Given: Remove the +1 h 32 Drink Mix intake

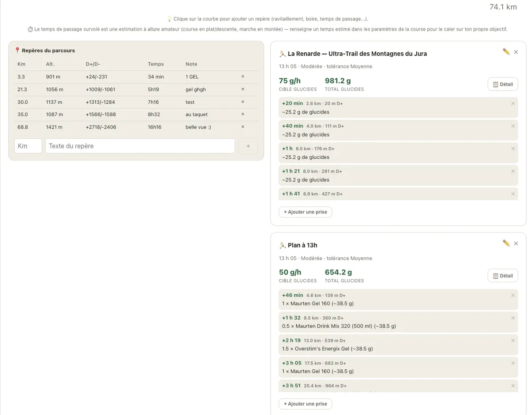Looking at the screenshot, I should (x=513, y=318).
